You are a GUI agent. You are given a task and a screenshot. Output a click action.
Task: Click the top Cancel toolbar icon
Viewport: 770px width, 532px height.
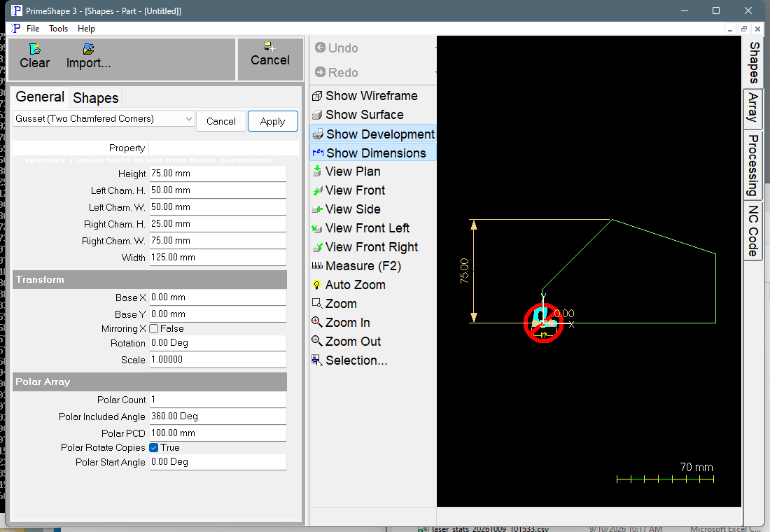point(270,47)
